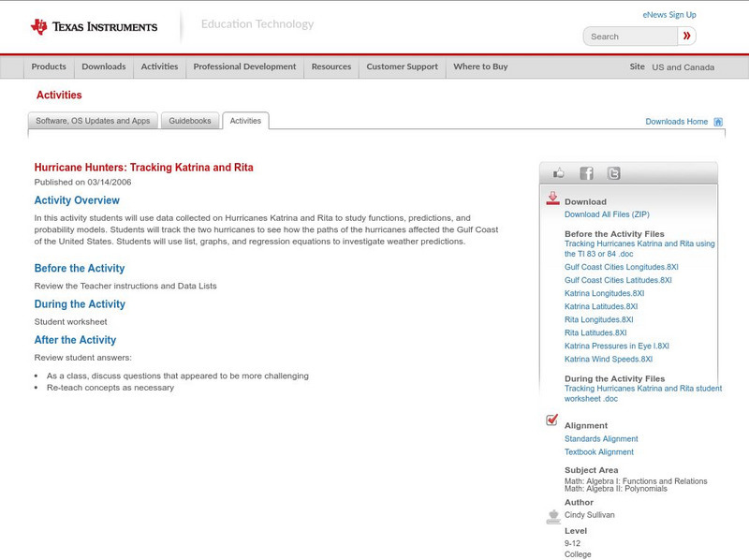Click Download All Files (ZIP) link
This screenshot has width=749, height=560.
[x=607, y=214]
